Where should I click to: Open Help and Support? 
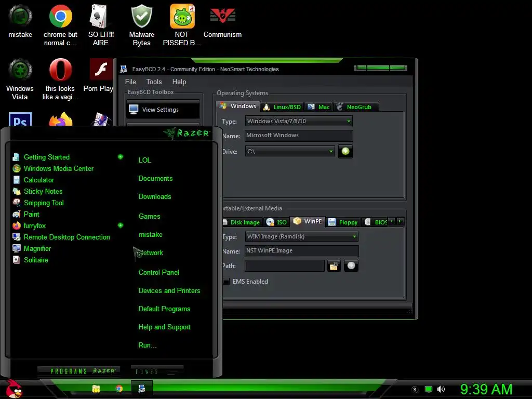point(165,327)
